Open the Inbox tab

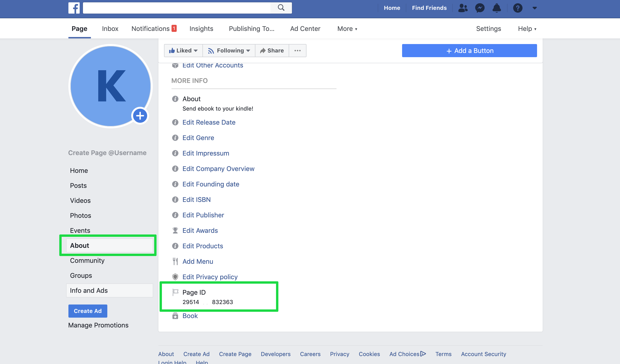[110, 29]
